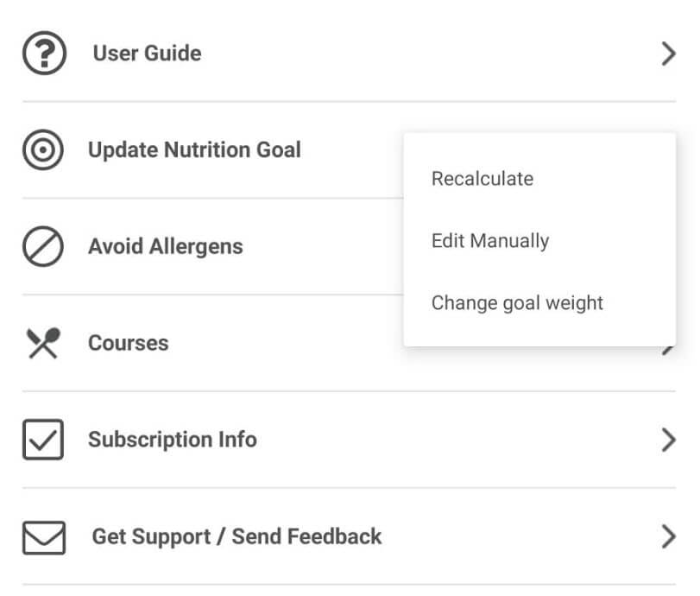The height and width of the screenshot is (596, 700).
Task: Open the User Guide label
Action: pyautogui.click(x=147, y=54)
